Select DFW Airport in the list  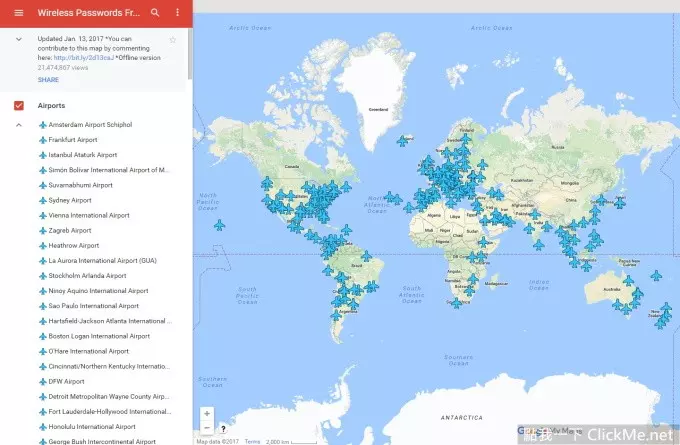click(62, 382)
